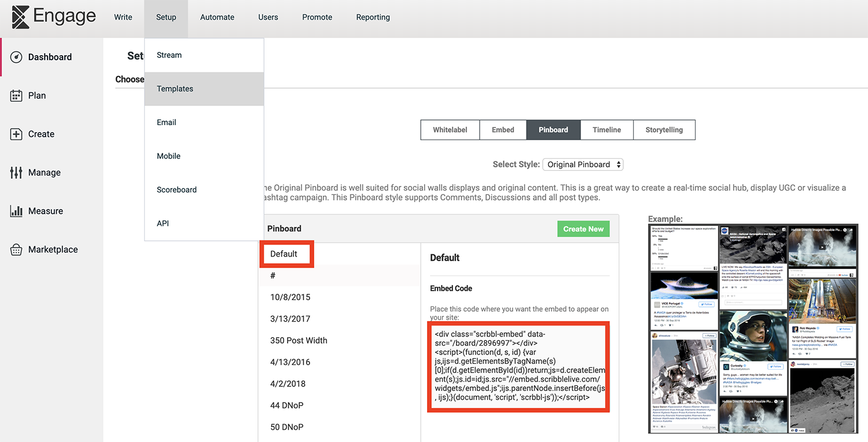The height and width of the screenshot is (442, 868).
Task: Click the Manage sliders icon
Action: pos(16,173)
